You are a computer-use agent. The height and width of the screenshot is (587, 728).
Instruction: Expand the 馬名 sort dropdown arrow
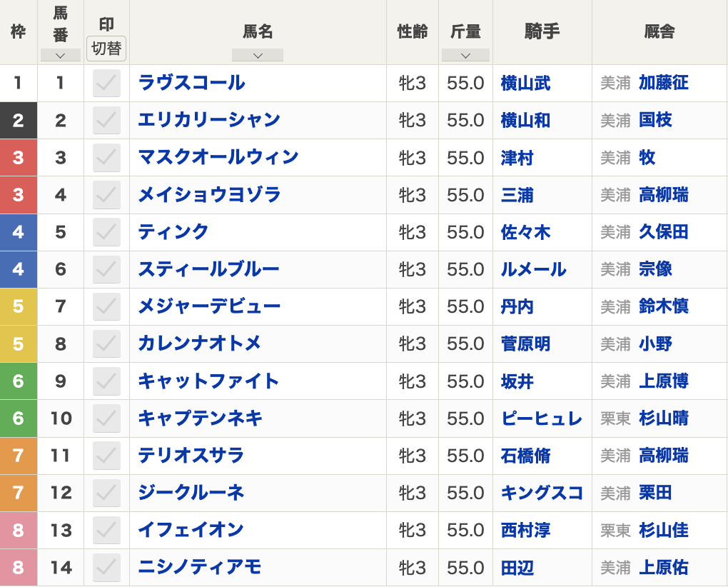(258, 55)
